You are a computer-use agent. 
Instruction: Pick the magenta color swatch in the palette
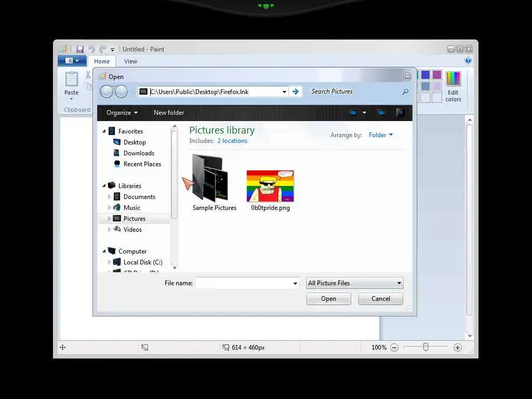click(x=437, y=75)
